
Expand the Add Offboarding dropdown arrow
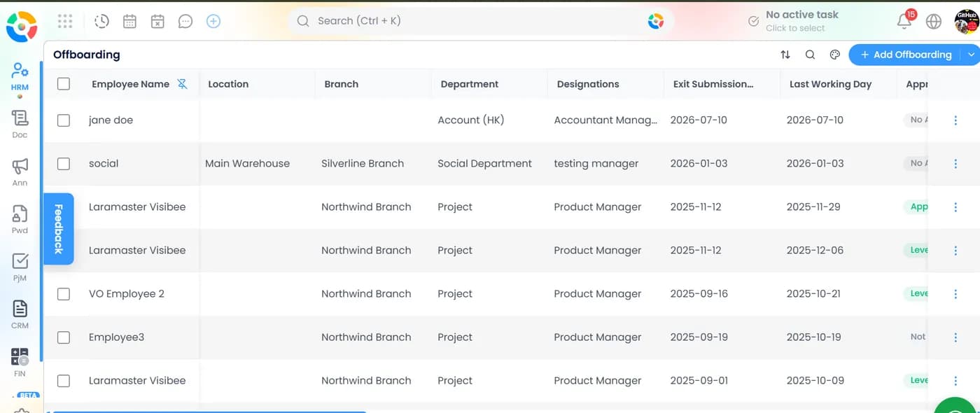[x=970, y=55]
